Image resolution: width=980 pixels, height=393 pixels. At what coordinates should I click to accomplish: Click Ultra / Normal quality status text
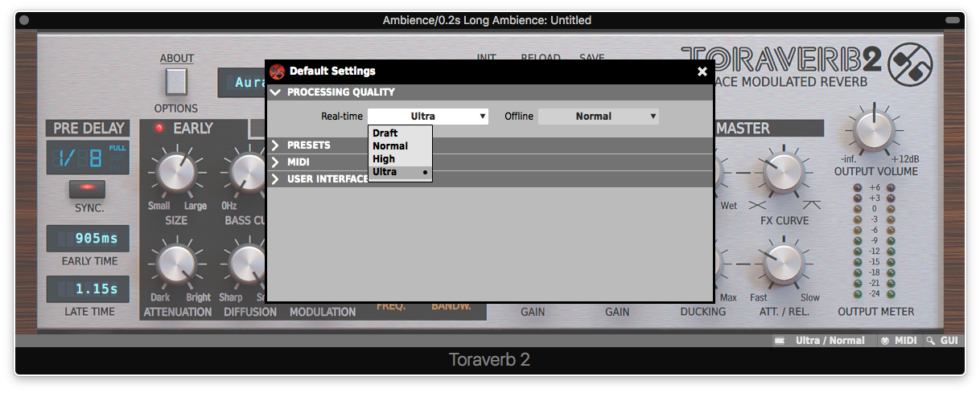click(x=830, y=341)
